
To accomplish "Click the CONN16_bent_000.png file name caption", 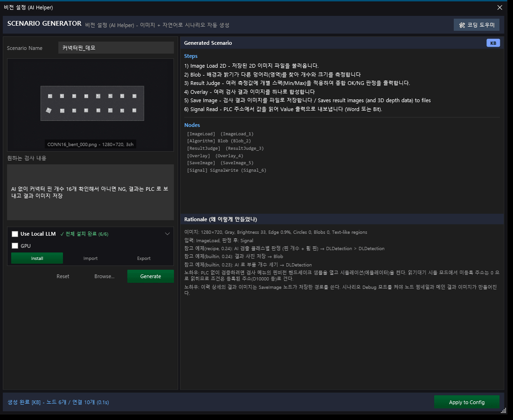I will (x=90, y=144).
